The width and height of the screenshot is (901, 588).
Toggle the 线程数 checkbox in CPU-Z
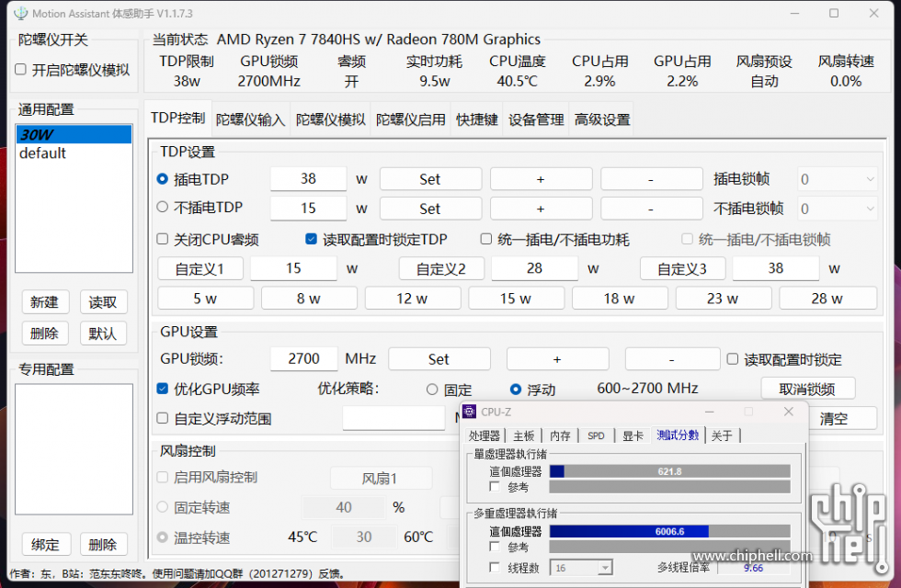[495, 568]
